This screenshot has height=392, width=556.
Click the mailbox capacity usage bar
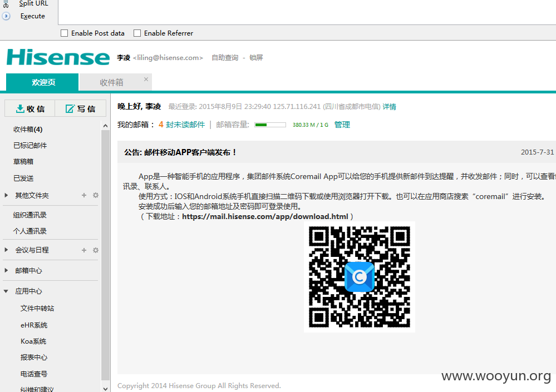coord(270,125)
